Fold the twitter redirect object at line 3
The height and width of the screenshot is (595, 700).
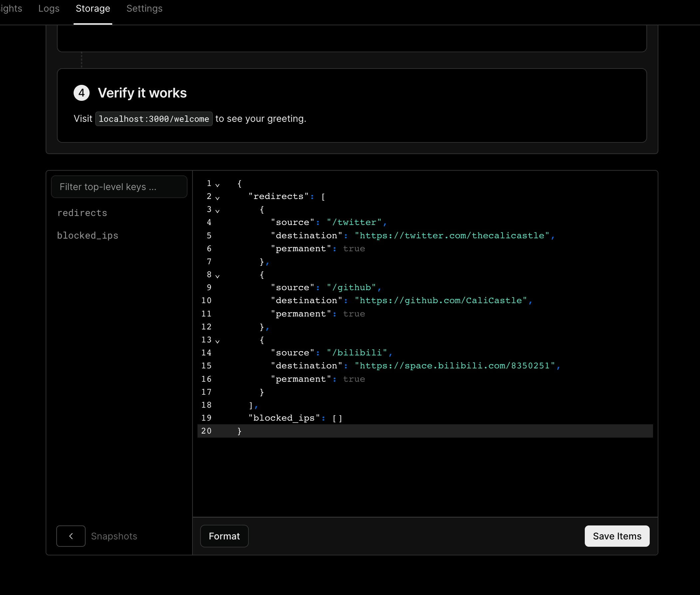217,211
